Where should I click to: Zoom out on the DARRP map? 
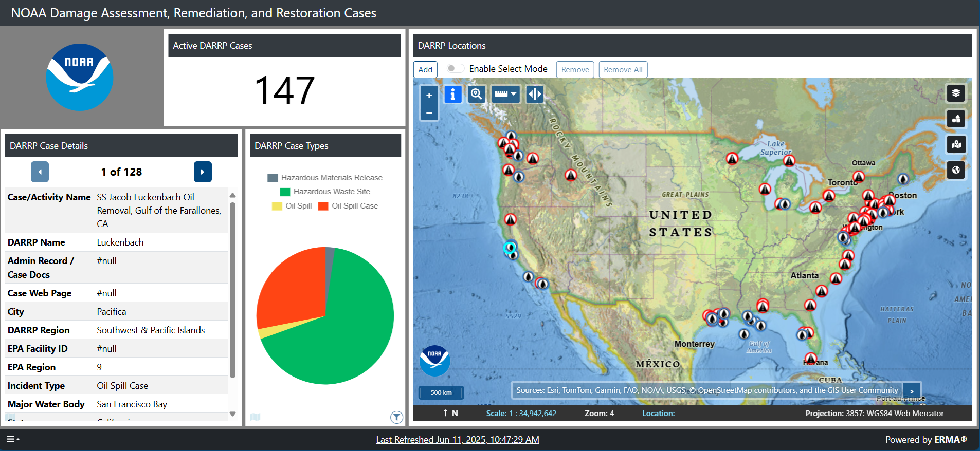click(x=429, y=112)
